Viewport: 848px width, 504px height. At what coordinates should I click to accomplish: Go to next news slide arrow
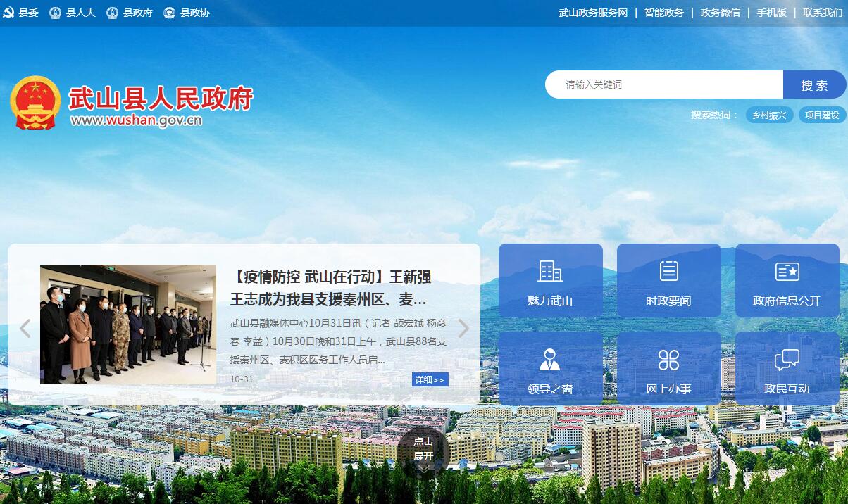(x=463, y=329)
